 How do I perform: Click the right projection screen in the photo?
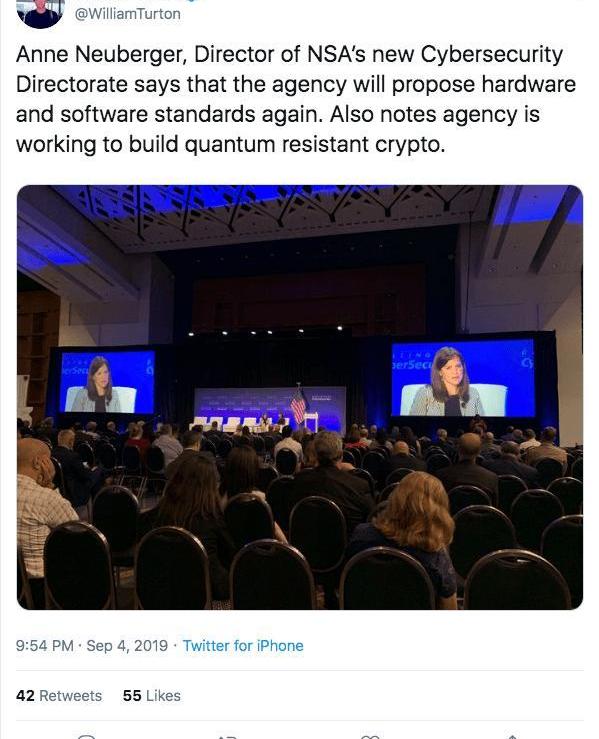point(463,378)
